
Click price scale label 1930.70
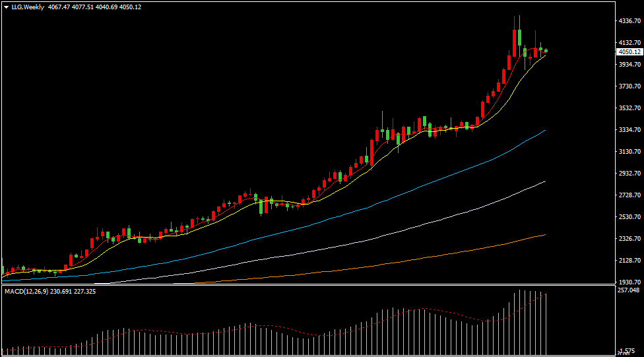629,282
